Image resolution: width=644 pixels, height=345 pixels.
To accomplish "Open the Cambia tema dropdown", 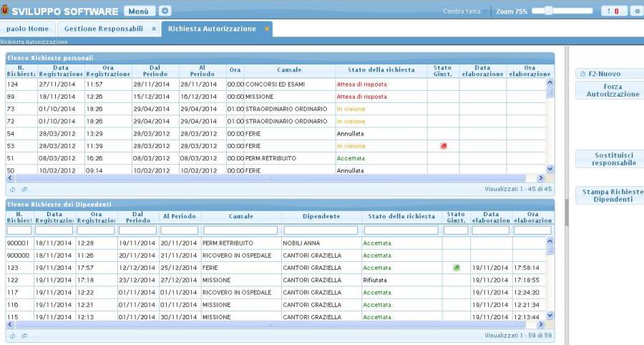I will pos(465,11).
